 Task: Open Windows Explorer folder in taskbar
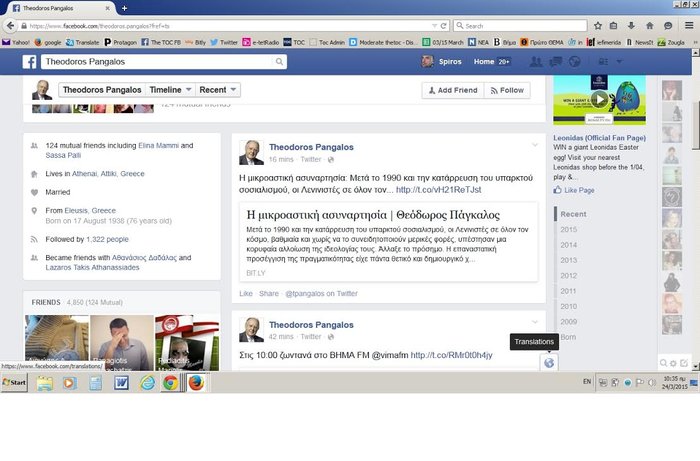45,383
